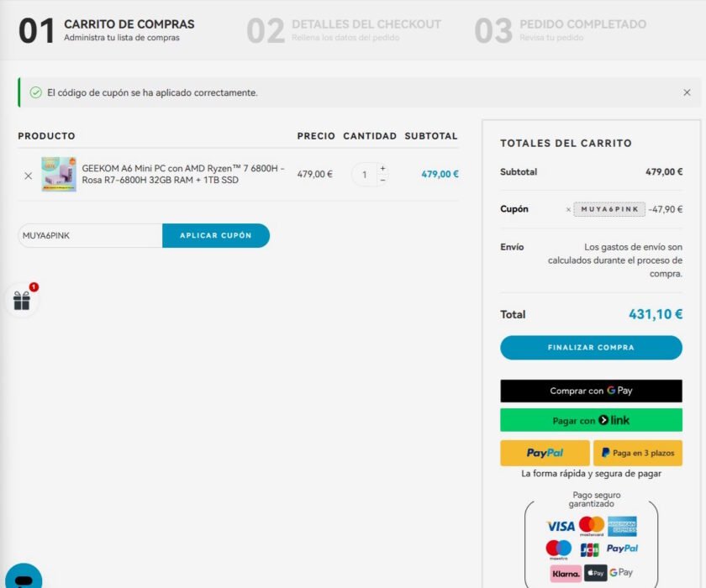Screen dimensions: 706x588
Task: Click the coupon applied success message text
Action: pos(152,92)
